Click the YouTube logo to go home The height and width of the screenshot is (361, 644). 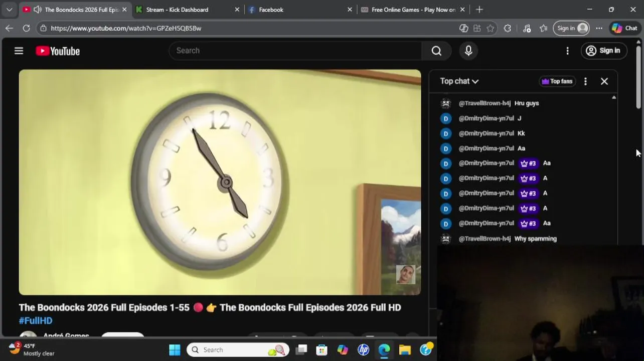pyautogui.click(x=58, y=51)
